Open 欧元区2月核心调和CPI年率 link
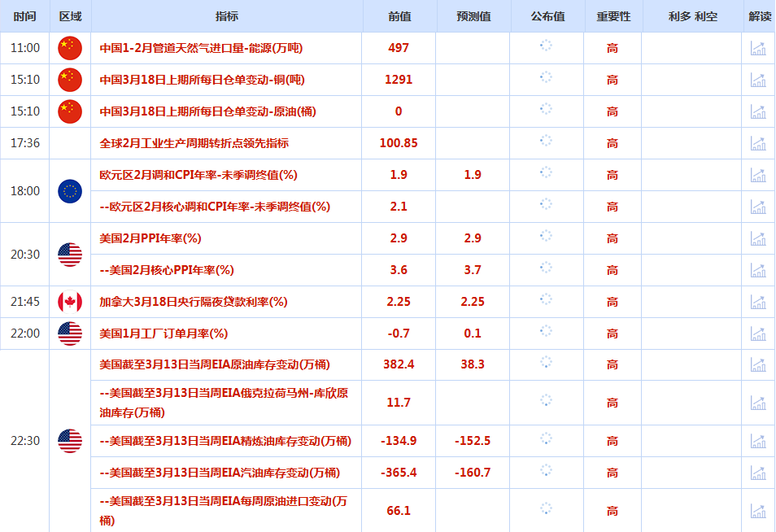The width and height of the screenshot is (776, 532). [215, 207]
